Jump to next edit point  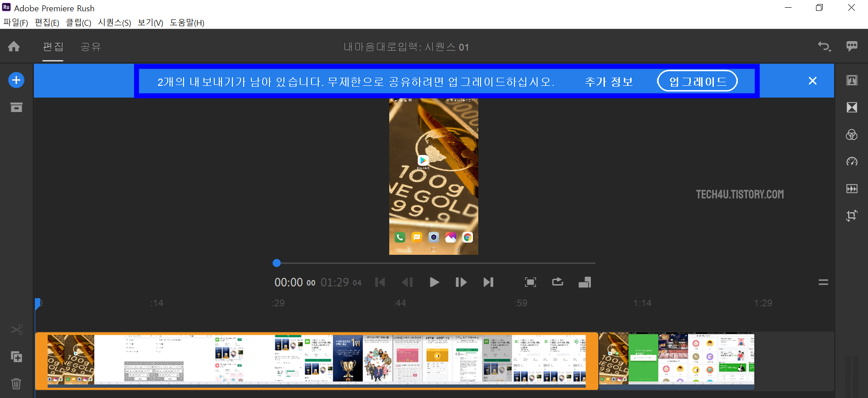pos(488,282)
